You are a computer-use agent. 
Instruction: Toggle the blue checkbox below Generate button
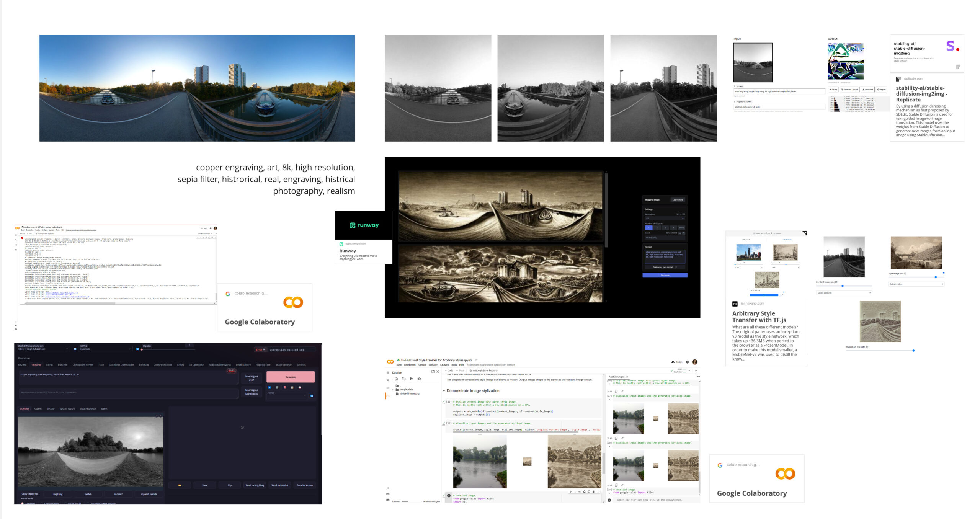(x=269, y=387)
